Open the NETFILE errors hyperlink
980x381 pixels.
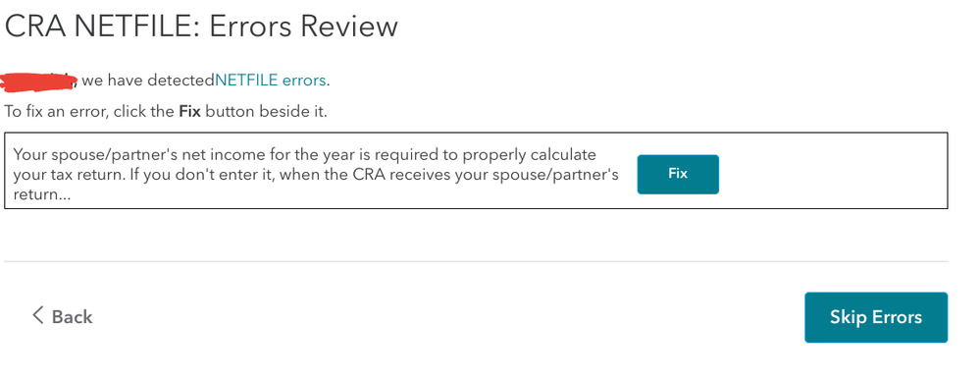[271, 81]
